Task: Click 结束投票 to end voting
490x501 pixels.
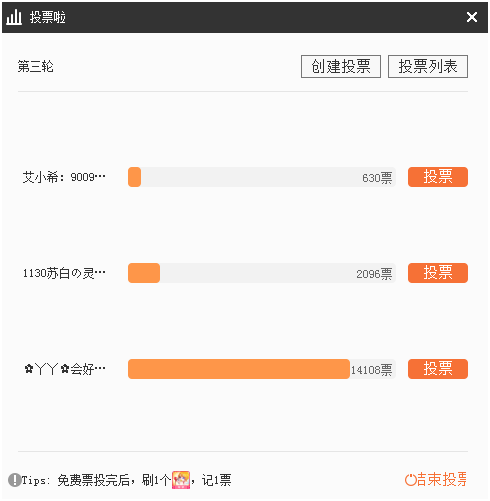Action: pos(436,479)
